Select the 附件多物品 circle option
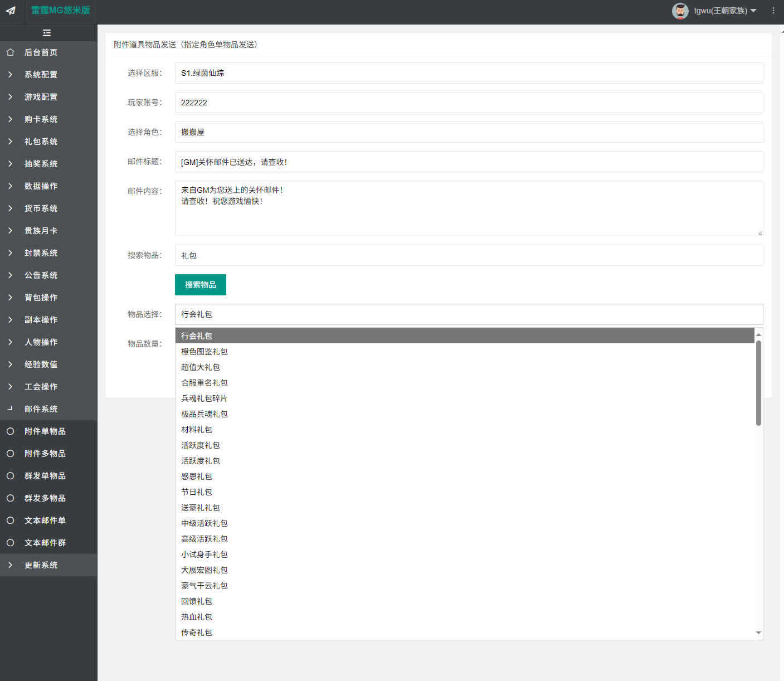The height and width of the screenshot is (681, 784). 10,454
